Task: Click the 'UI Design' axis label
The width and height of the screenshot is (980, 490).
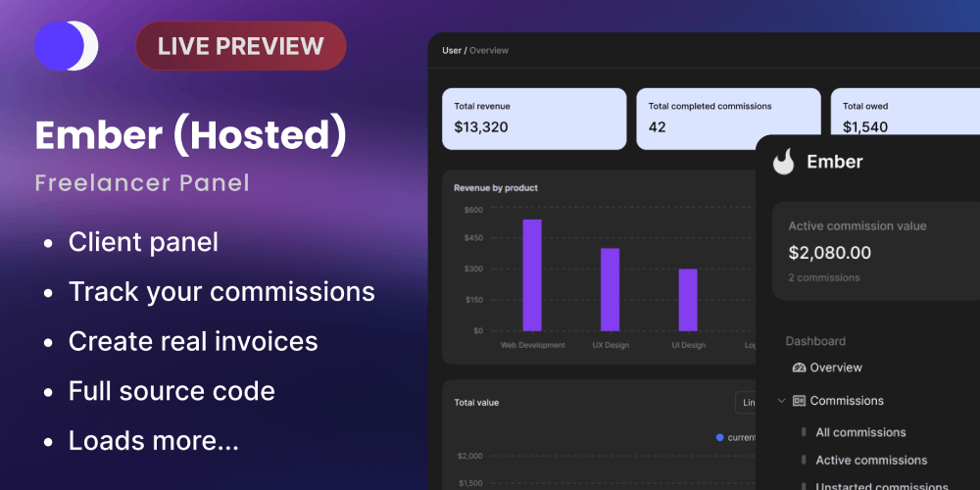Action: [x=688, y=345]
